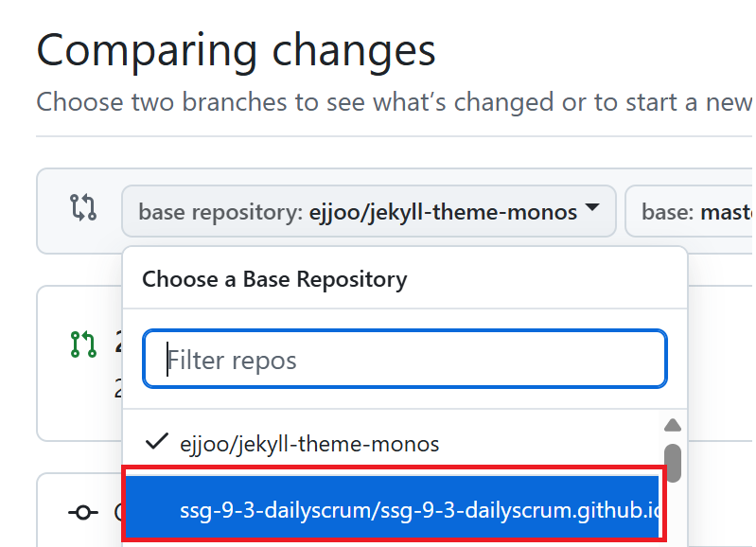Click the base repository dropdown caret
The width and height of the screenshot is (756, 547).
tap(591, 207)
